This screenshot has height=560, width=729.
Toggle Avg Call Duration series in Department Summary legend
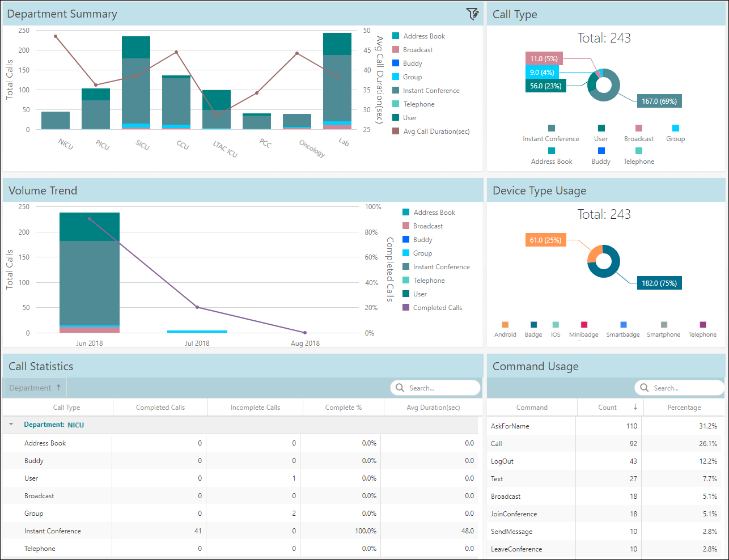431,131
